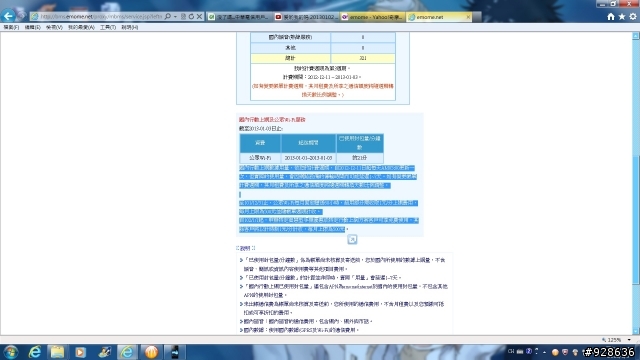This screenshot has height=360, width=640.
Task: Stop loading with the X icon
Action: click(x=199, y=16)
